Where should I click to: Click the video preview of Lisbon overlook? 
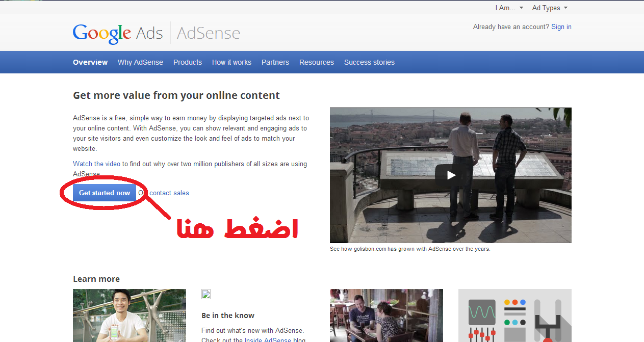(451, 175)
